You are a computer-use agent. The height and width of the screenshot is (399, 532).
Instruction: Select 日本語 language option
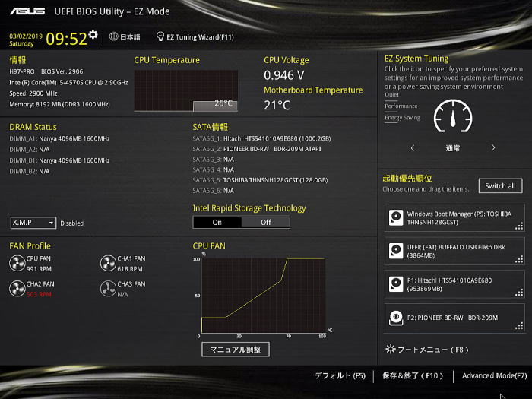click(130, 37)
